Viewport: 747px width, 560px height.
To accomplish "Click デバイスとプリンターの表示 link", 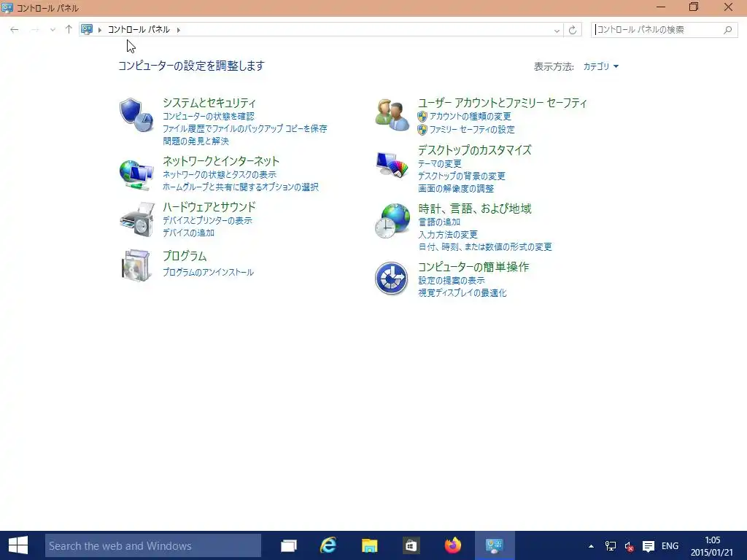I will pyautogui.click(x=207, y=220).
